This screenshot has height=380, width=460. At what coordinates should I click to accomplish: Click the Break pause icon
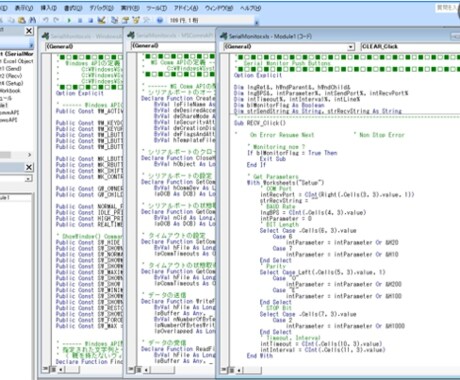(x=80, y=20)
